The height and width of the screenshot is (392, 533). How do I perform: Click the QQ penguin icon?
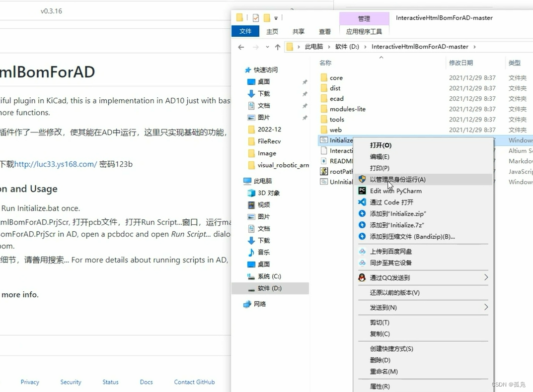click(x=362, y=277)
